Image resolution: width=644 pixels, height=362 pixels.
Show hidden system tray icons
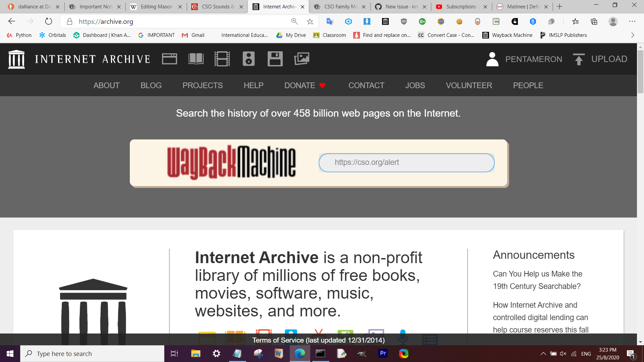(543, 354)
